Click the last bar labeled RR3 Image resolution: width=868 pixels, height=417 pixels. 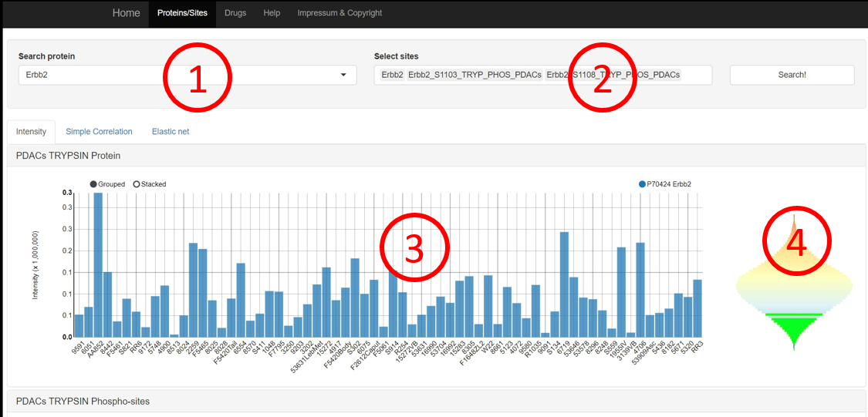pyautogui.click(x=697, y=308)
